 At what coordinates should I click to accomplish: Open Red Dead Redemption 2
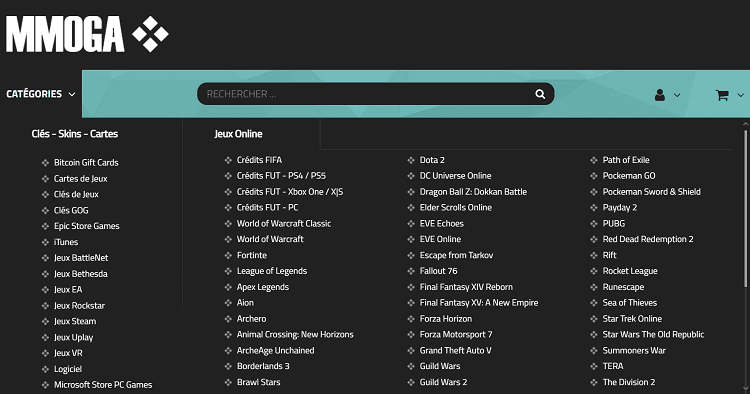point(648,239)
